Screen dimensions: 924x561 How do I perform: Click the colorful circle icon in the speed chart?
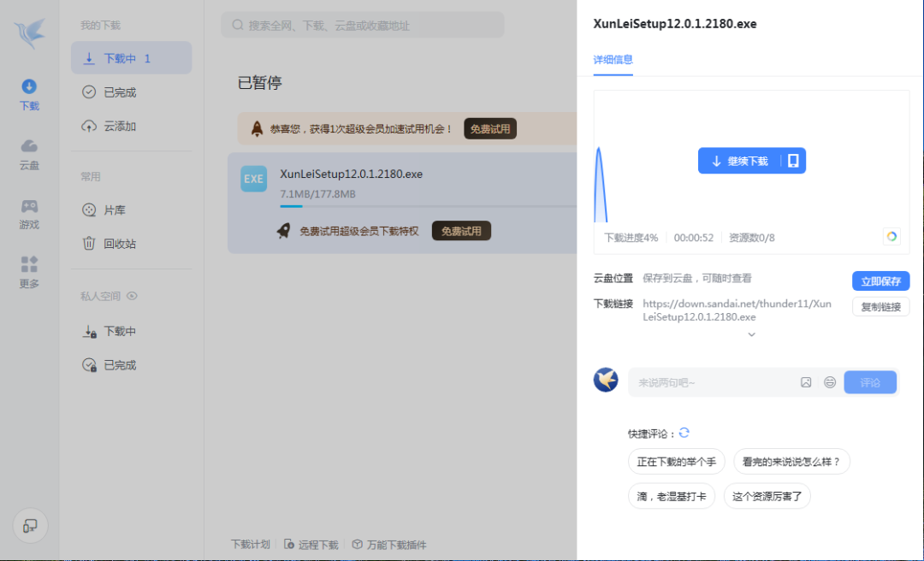coord(891,236)
